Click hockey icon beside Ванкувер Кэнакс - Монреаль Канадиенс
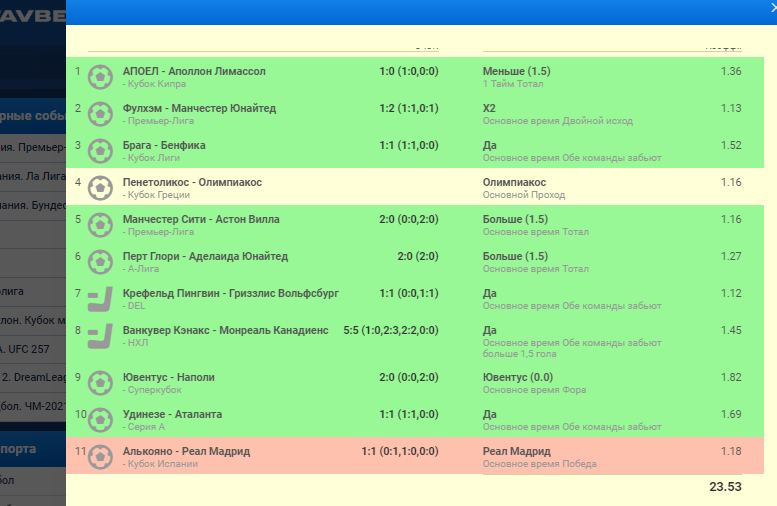 click(99, 335)
